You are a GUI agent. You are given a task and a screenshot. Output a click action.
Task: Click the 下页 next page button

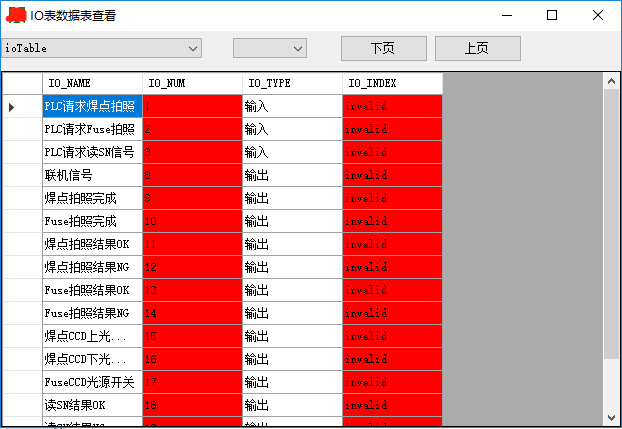pos(384,48)
